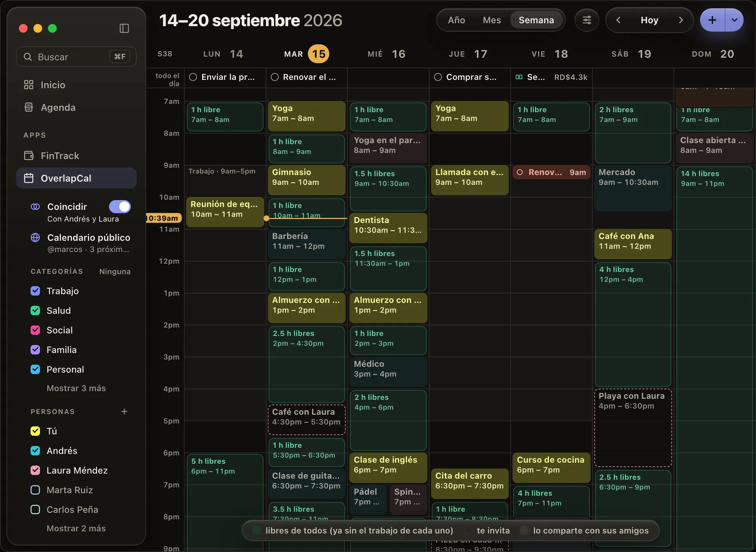Open the Dentista event on Wednesday
This screenshot has width=756, height=552.
coord(388,228)
